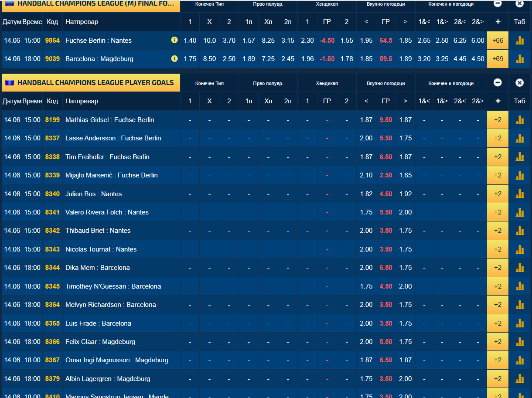
Task: Select the Handball Champions League Player Goals header
Action: pyautogui.click(x=91, y=82)
